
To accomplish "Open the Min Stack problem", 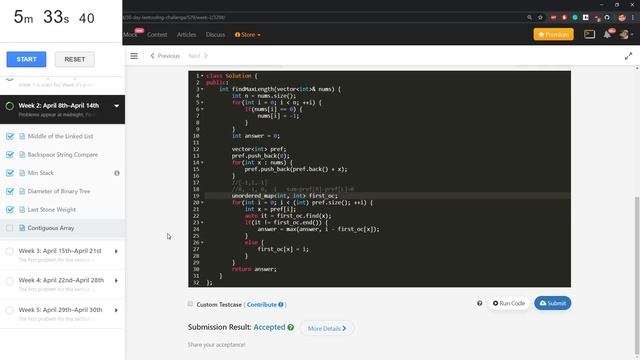I will coord(40,173).
